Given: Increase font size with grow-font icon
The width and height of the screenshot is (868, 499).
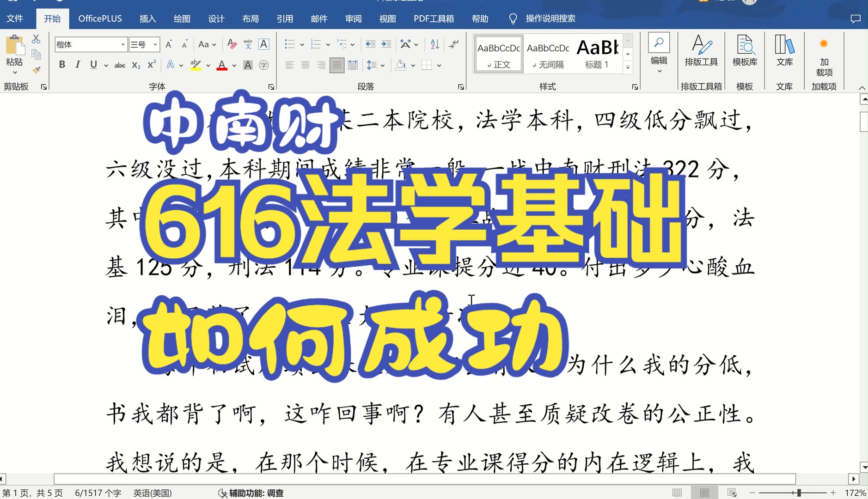Looking at the screenshot, I should 169,44.
